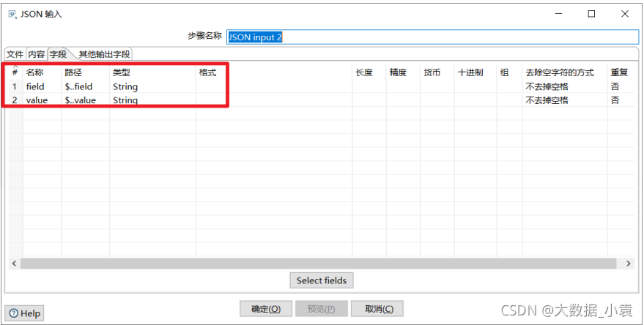
Task: Maximize the JSON 输入 window
Action: pyautogui.click(x=591, y=14)
